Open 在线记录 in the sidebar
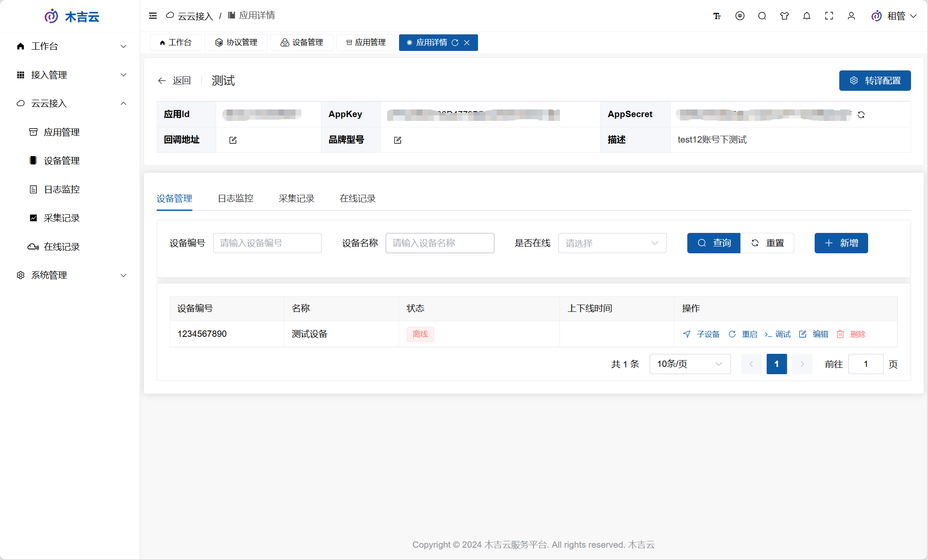Image resolution: width=928 pixels, height=560 pixels. click(62, 246)
